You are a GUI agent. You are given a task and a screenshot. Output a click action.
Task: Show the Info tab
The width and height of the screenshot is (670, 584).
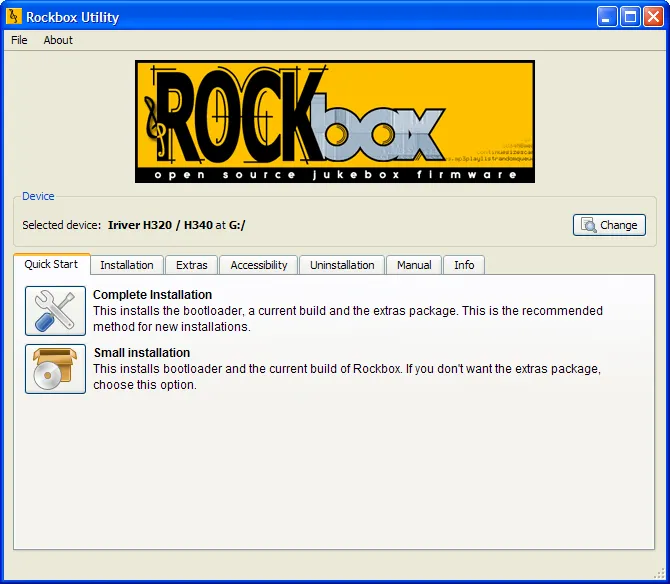464,265
